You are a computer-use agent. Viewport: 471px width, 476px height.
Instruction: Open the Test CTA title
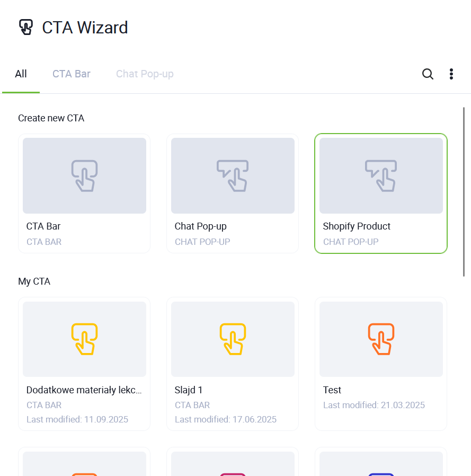pyautogui.click(x=332, y=390)
